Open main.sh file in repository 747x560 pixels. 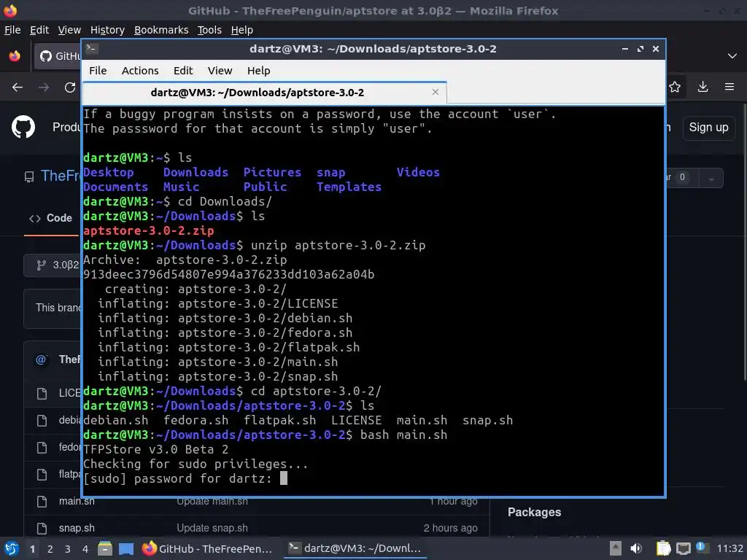coord(77,502)
